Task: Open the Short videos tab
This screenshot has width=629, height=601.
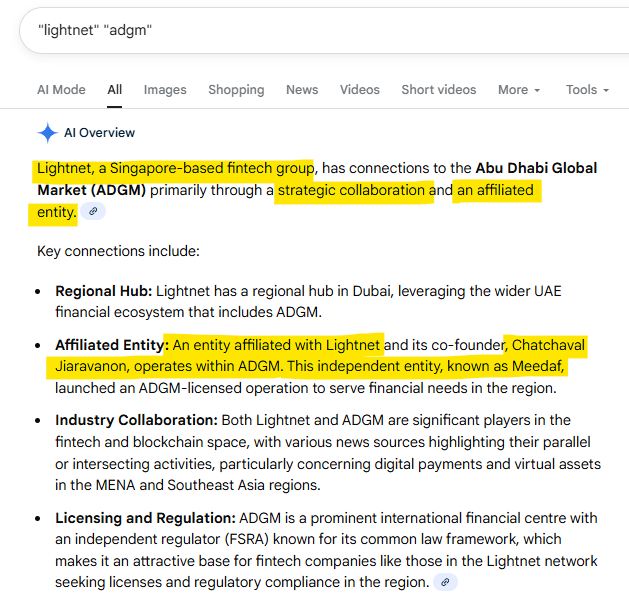Action: click(x=438, y=89)
